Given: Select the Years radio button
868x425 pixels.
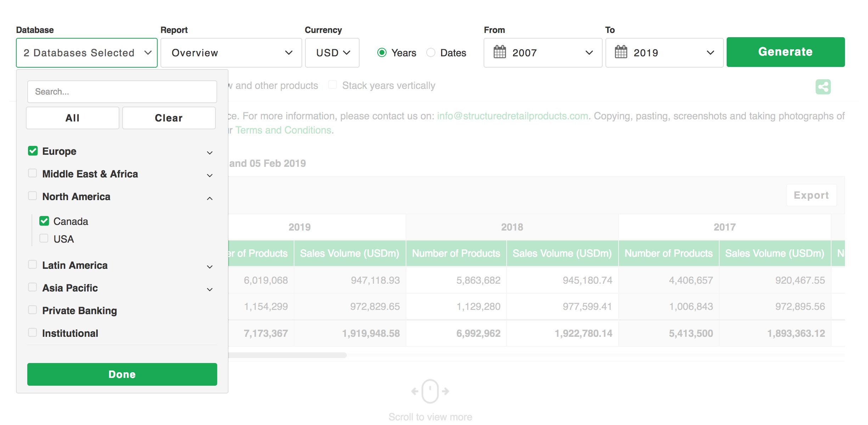Looking at the screenshot, I should 382,52.
